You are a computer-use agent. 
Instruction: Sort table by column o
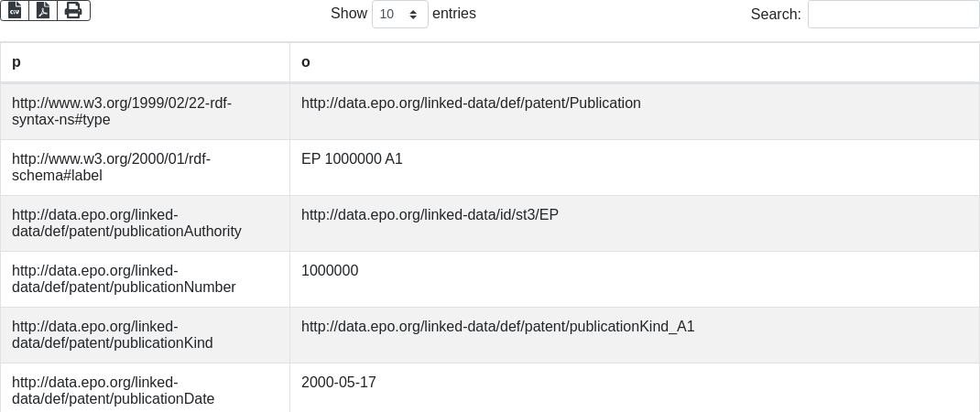pyautogui.click(x=635, y=62)
